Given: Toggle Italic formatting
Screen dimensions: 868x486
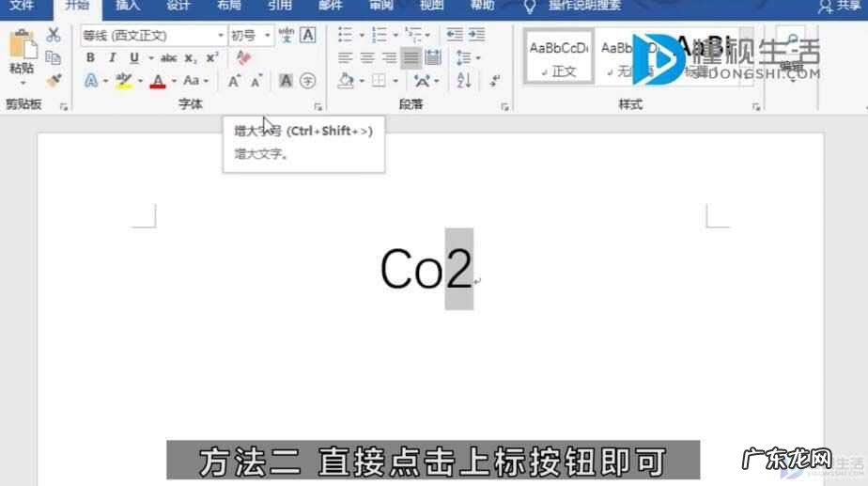Looking at the screenshot, I should [113, 57].
